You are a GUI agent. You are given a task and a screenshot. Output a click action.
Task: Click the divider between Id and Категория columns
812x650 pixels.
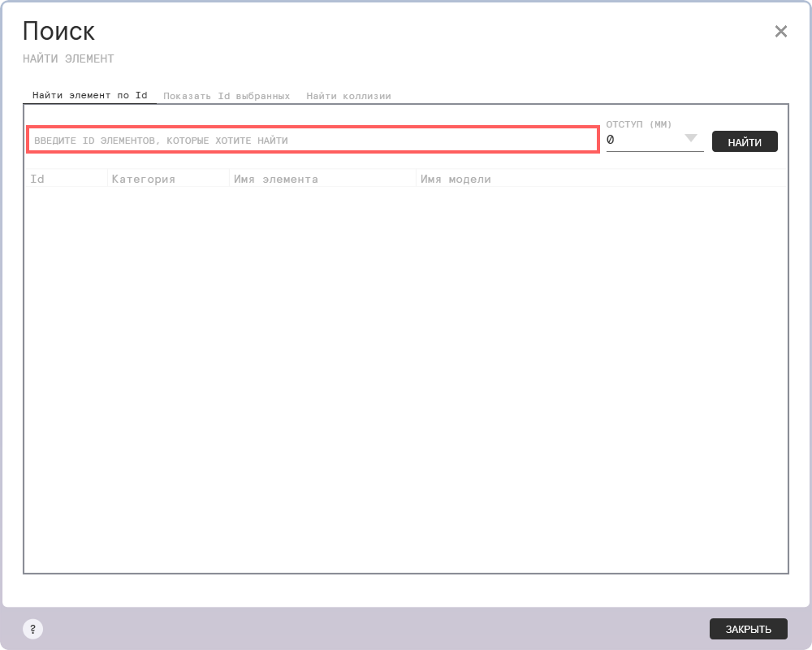point(107,179)
